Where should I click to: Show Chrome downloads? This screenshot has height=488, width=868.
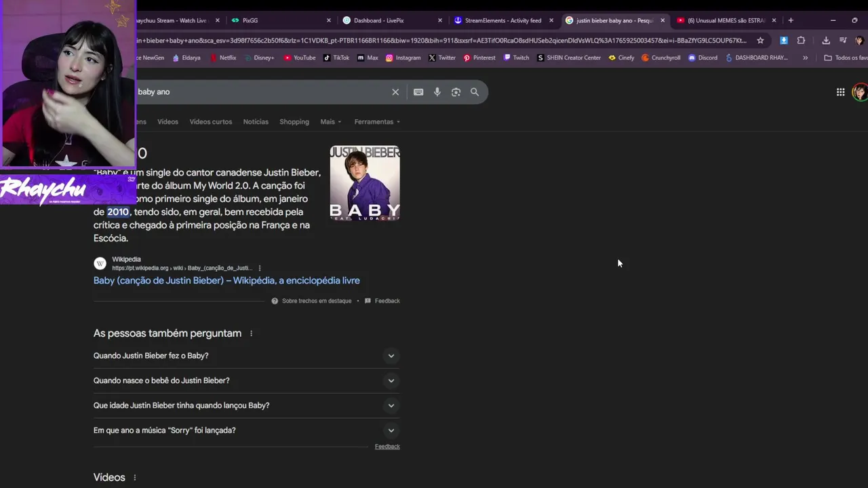point(826,41)
